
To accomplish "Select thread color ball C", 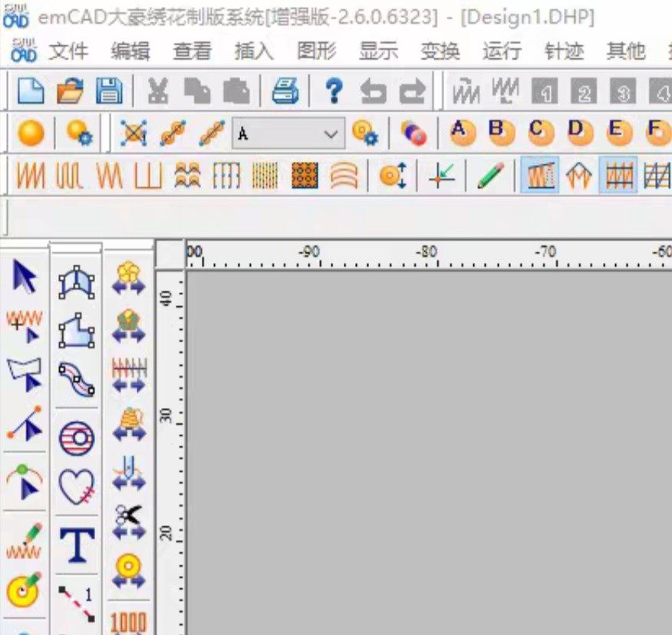I will (539, 133).
